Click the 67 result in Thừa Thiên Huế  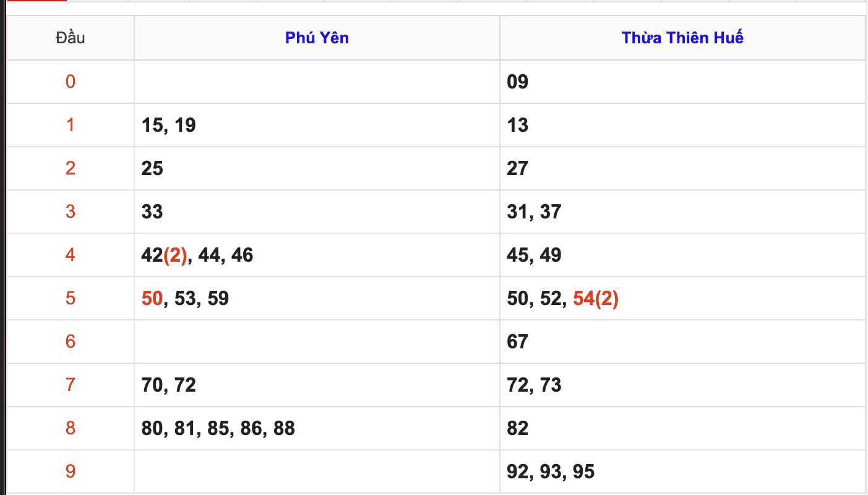point(517,342)
